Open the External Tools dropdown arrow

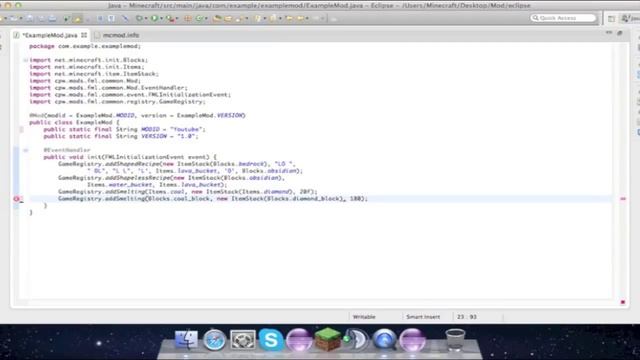coord(177,18)
